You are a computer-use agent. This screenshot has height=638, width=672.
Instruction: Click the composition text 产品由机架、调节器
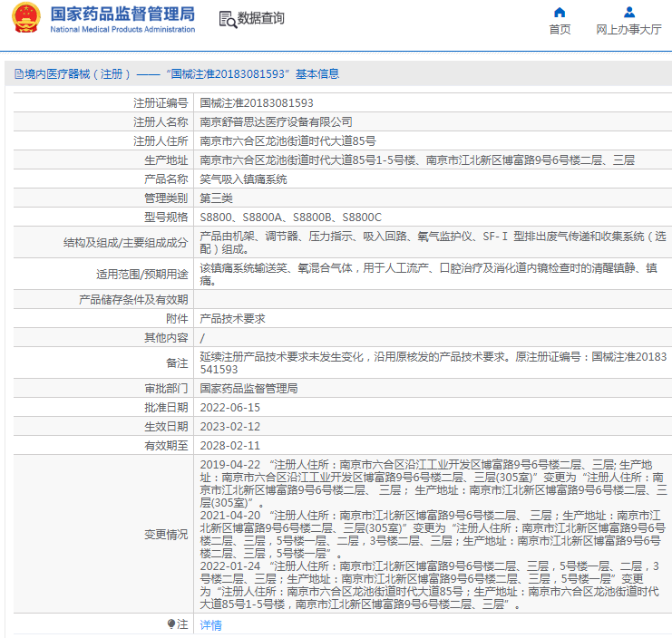click(x=433, y=243)
